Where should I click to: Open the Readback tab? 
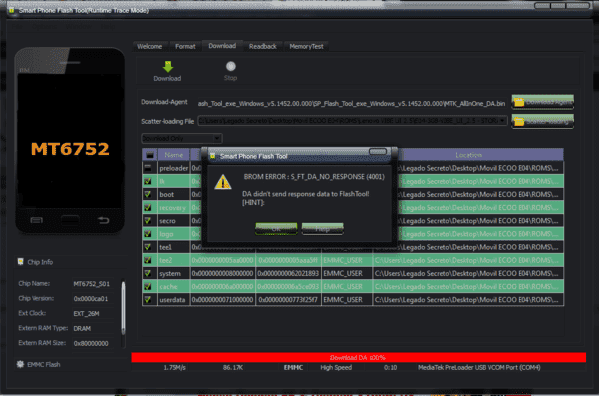tap(263, 46)
